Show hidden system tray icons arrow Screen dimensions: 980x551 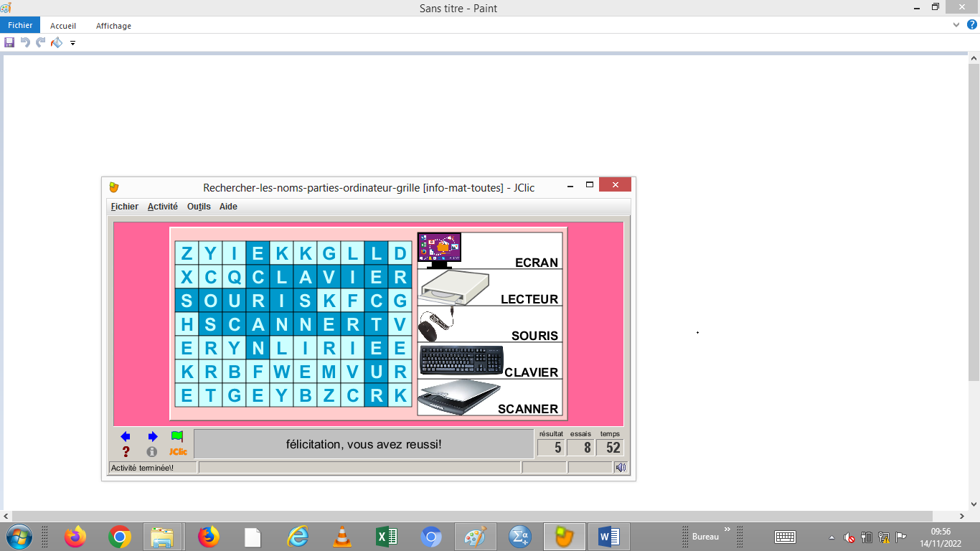pos(831,537)
